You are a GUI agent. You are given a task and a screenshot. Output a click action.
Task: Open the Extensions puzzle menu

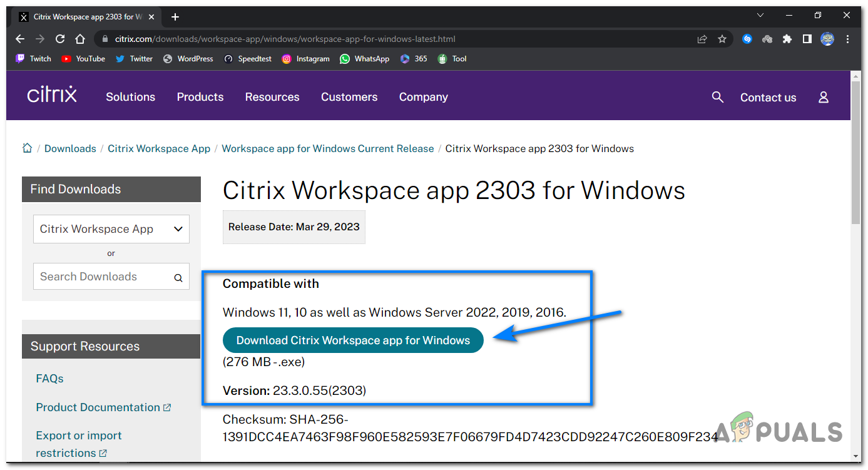pyautogui.click(x=787, y=39)
